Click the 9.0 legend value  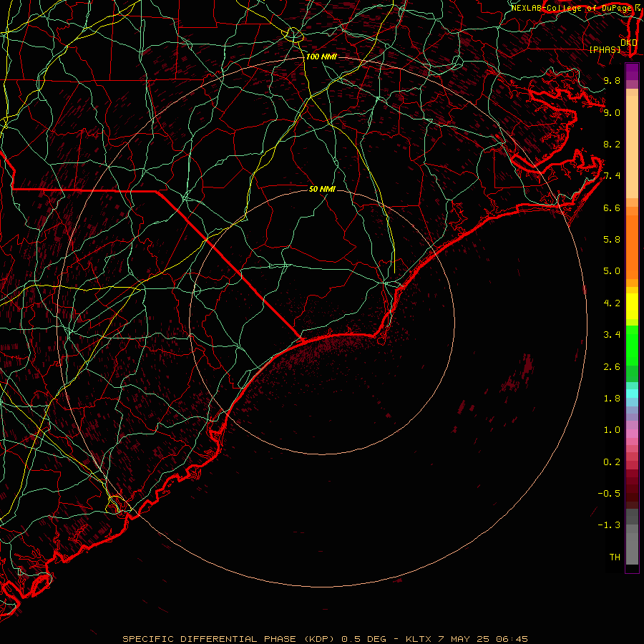pyautogui.click(x=612, y=112)
